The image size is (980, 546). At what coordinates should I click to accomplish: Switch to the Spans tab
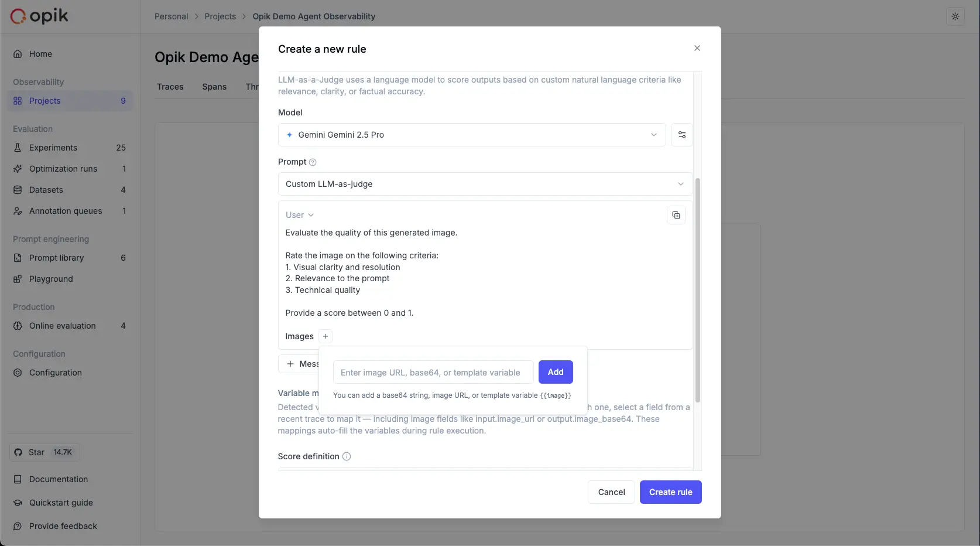pyautogui.click(x=214, y=87)
